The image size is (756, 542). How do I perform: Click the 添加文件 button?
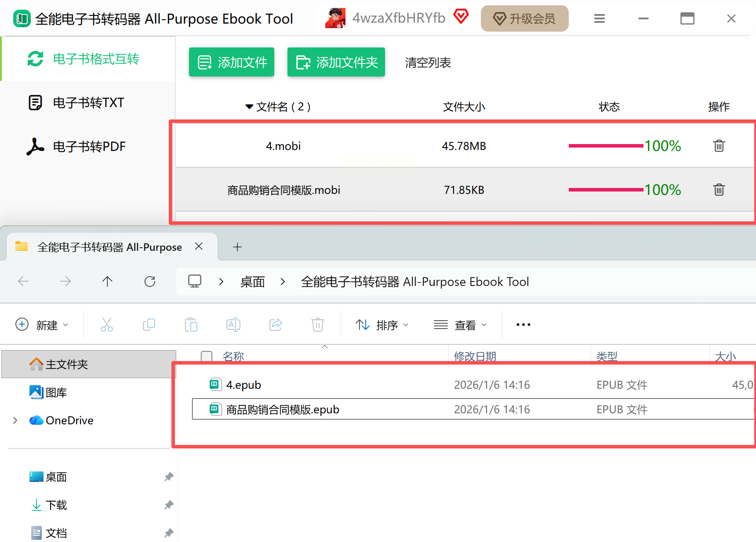232,62
